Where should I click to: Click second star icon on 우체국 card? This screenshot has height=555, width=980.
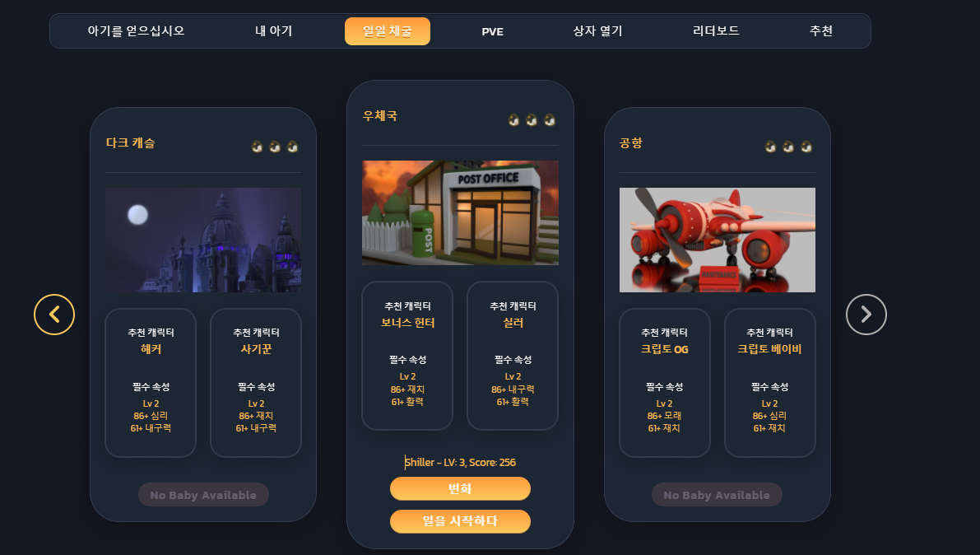[532, 119]
